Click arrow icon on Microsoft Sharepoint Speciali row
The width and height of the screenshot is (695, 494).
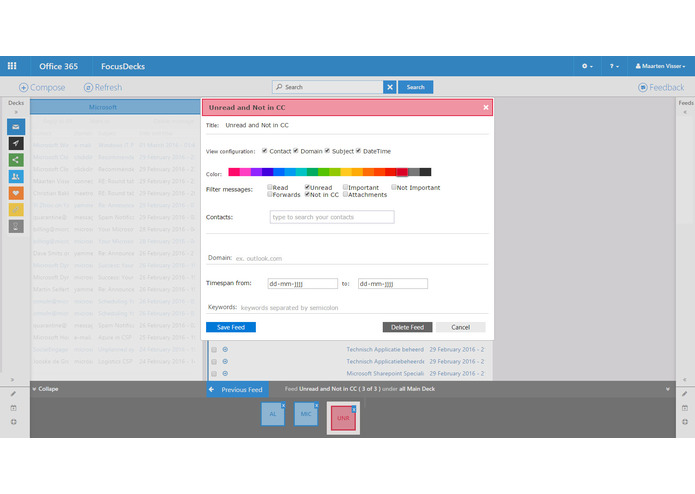tap(225, 373)
